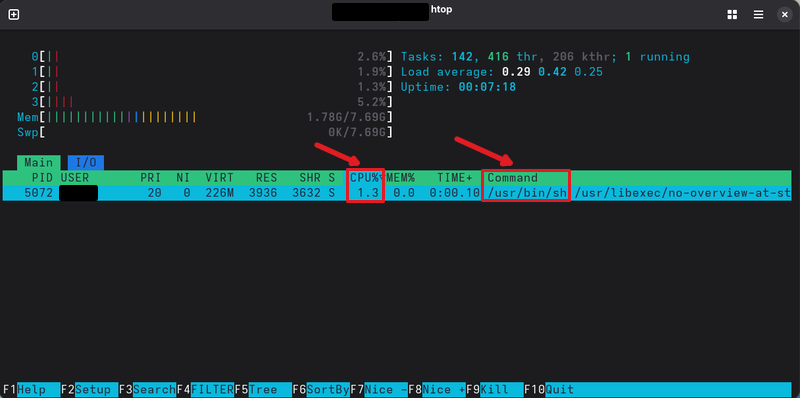This screenshot has height=398, width=800.
Task: Select the process row with PID 5072
Action: point(397,193)
